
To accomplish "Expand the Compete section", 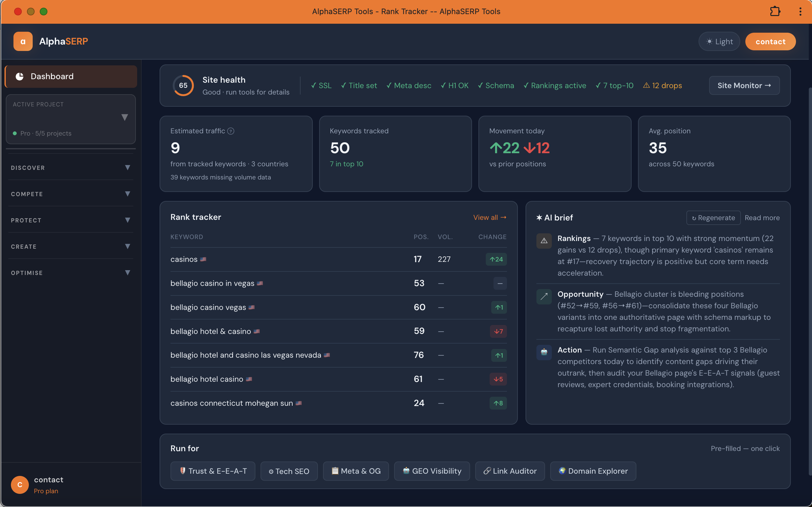I will click(71, 194).
